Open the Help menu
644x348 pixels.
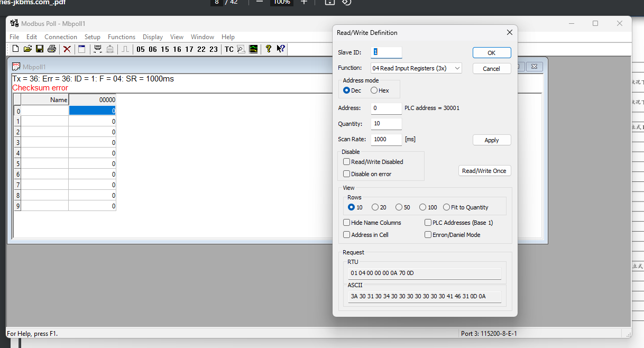[x=228, y=37]
